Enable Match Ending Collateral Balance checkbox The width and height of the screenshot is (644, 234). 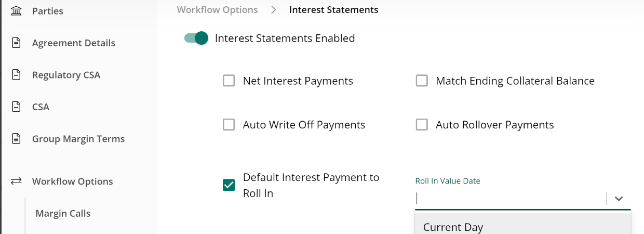pos(422,81)
